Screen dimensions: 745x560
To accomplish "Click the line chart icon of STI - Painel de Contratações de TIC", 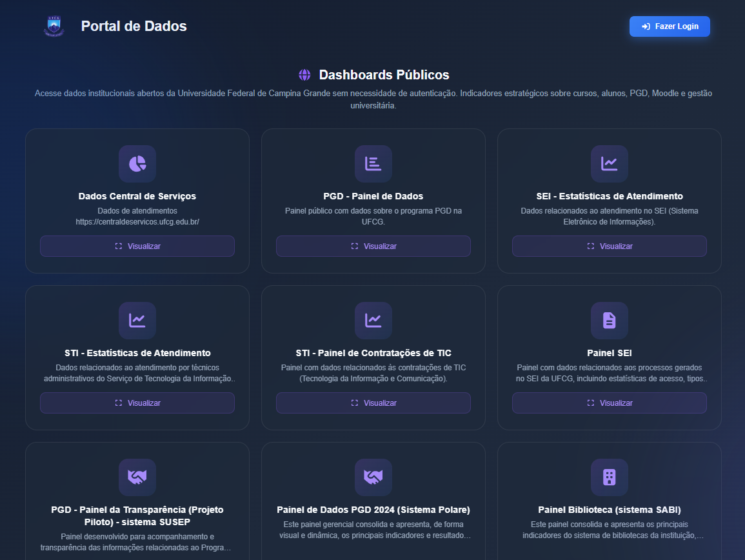I will 373,321.
